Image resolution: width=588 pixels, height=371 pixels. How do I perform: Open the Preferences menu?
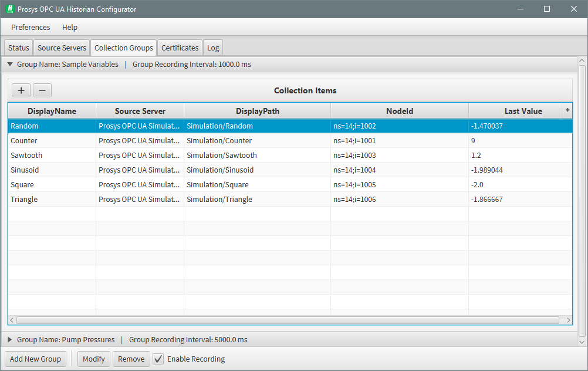pos(31,28)
